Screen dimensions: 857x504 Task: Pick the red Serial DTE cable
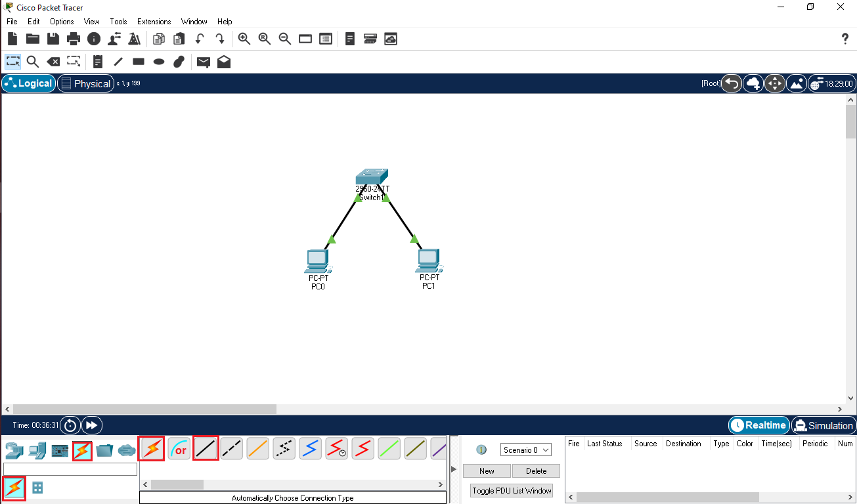(363, 449)
